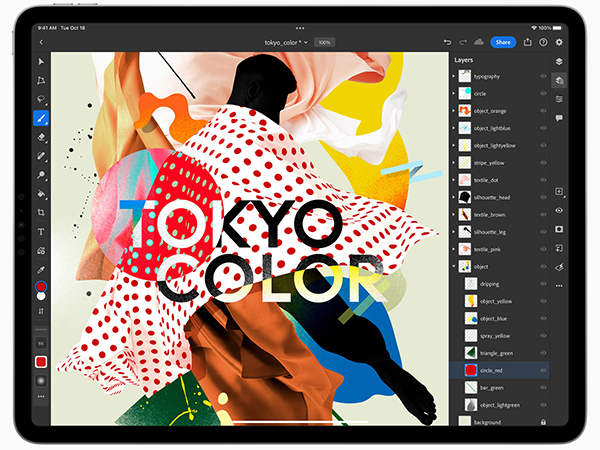Select the bar_green layer

(x=499, y=388)
